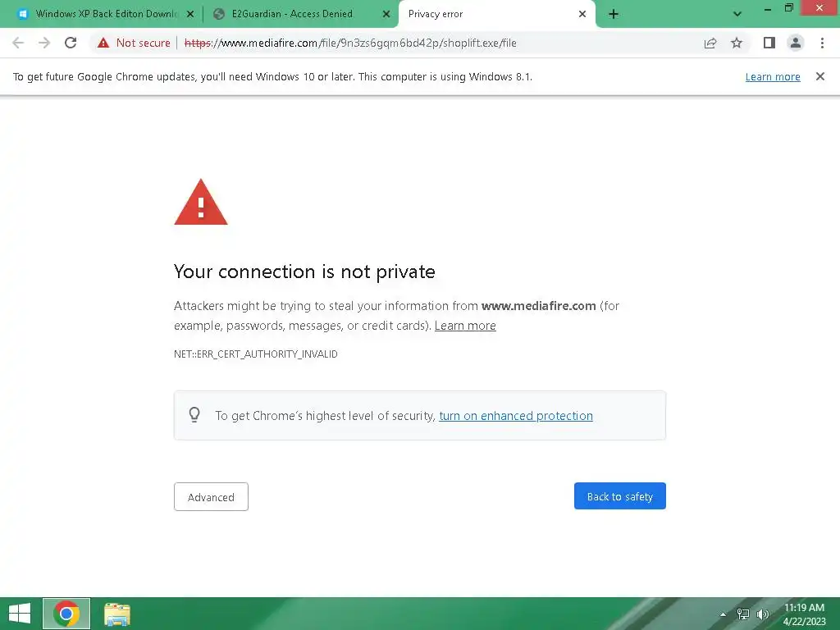Click the Not secure warning icon
840x630 pixels.
pos(103,43)
